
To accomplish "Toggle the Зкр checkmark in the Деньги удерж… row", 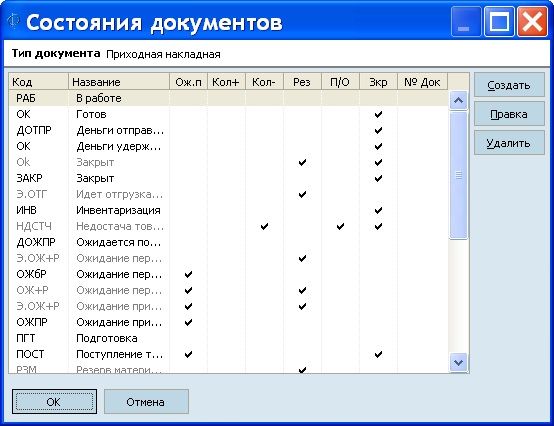I will [x=378, y=146].
